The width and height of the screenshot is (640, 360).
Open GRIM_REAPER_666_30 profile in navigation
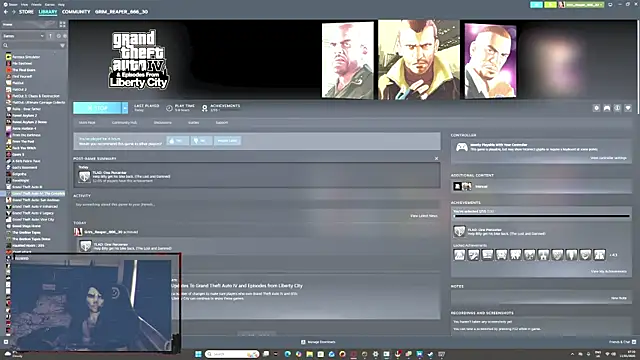pyautogui.click(x=122, y=12)
